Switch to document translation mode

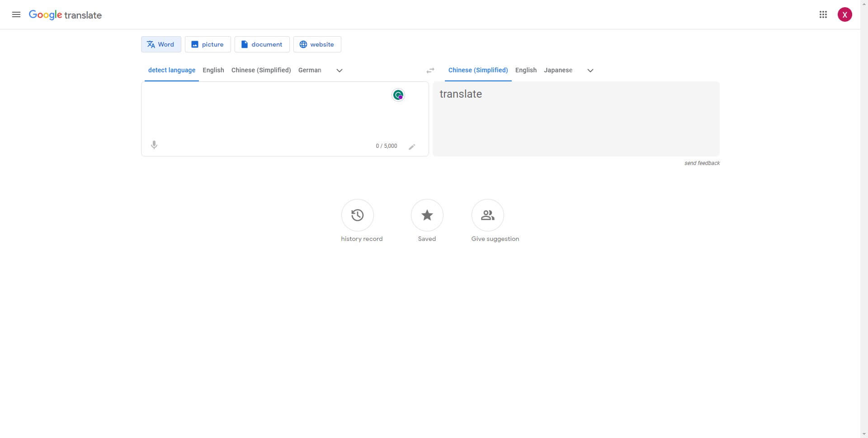pyautogui.click(x=262, y=44)
